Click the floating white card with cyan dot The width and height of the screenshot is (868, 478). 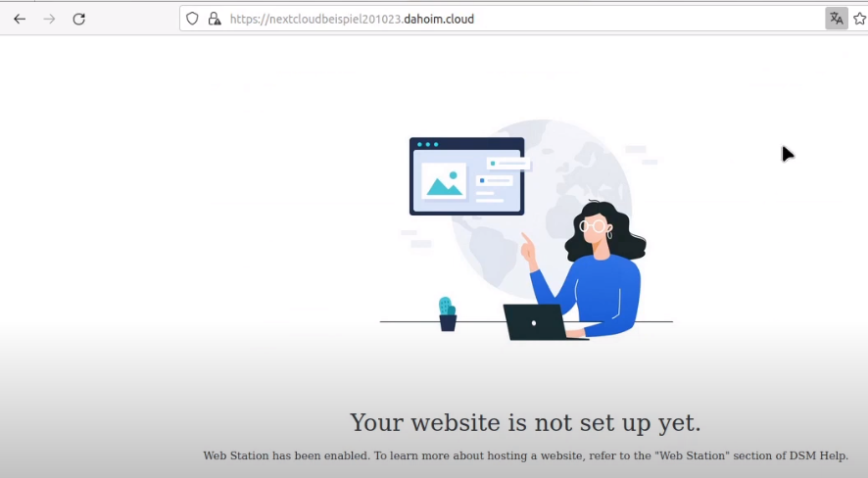tap(508, 164)
